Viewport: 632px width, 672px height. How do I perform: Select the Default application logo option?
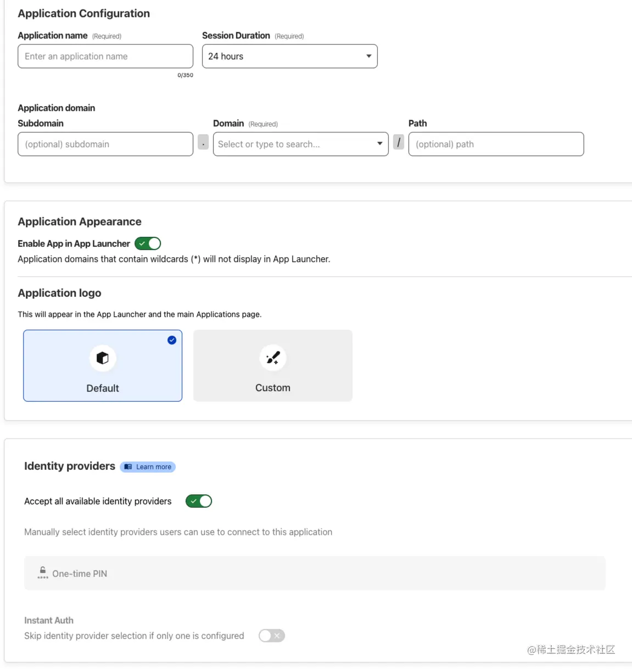point(103,365)
